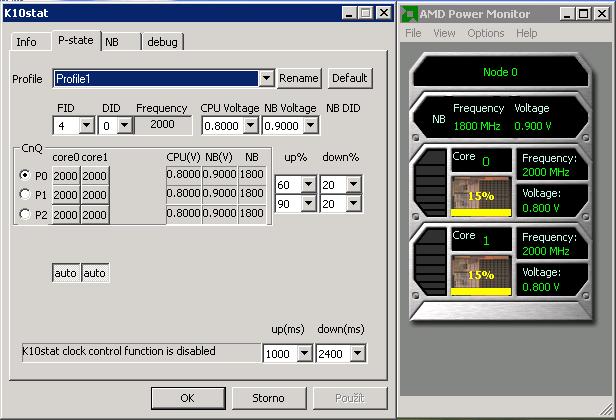Image resolution: width=616 pixels, height=420 pixels.
Task: Click the P0 CPU(V) value 0.8000
Action: coord(183,174)
